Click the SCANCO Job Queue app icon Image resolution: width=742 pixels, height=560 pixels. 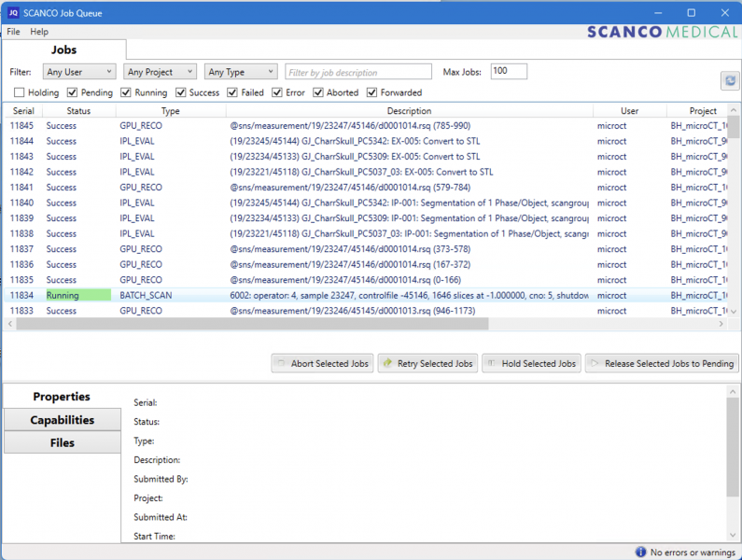[x=13, y=13]
